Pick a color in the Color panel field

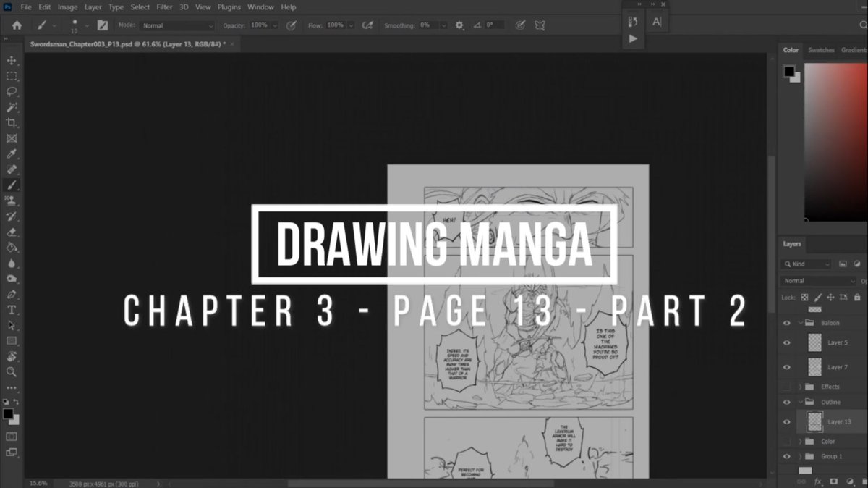pos(835,142)
